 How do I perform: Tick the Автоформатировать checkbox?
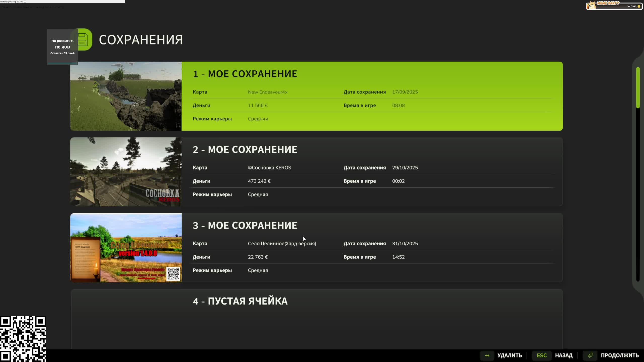(x=25, y=2)
